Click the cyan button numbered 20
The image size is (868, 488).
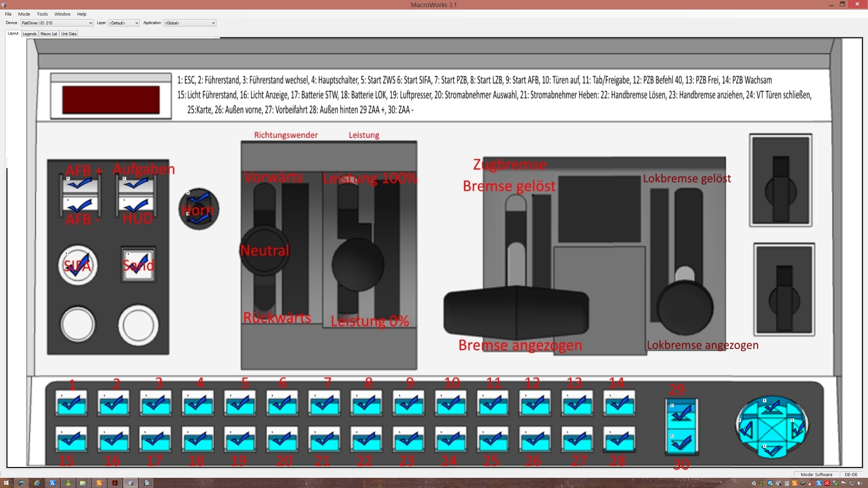282,440
